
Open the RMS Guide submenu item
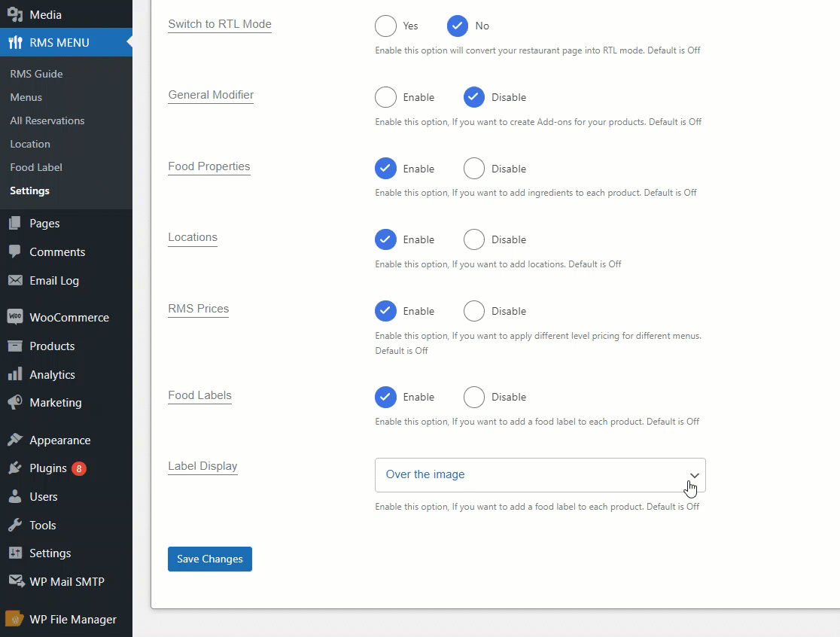coord(36,74)
